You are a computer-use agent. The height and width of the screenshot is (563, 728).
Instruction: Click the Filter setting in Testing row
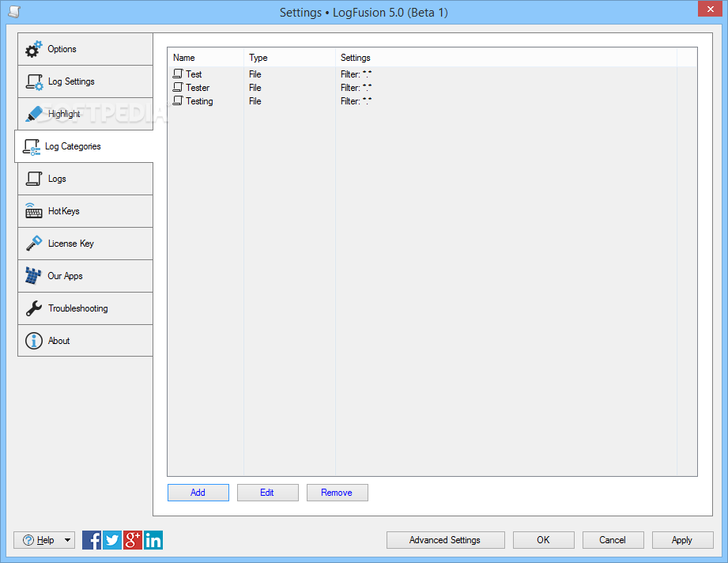click(x=356, y=100)
